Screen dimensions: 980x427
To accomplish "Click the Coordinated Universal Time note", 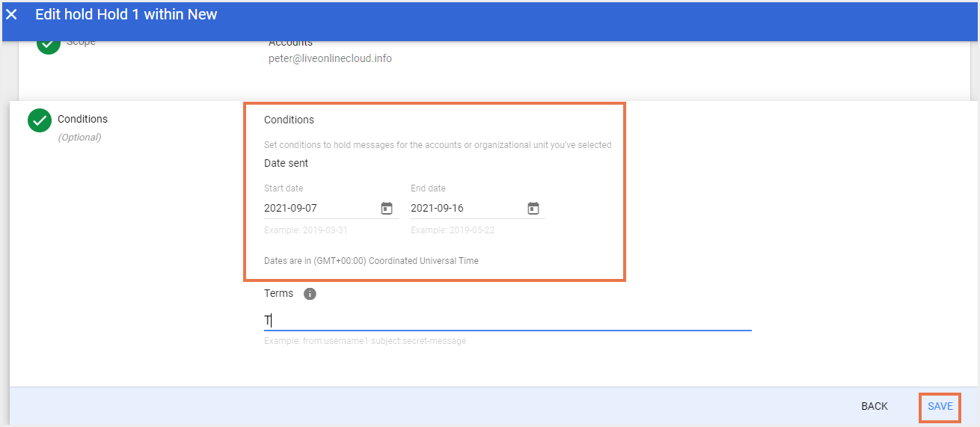I will 371,261.
